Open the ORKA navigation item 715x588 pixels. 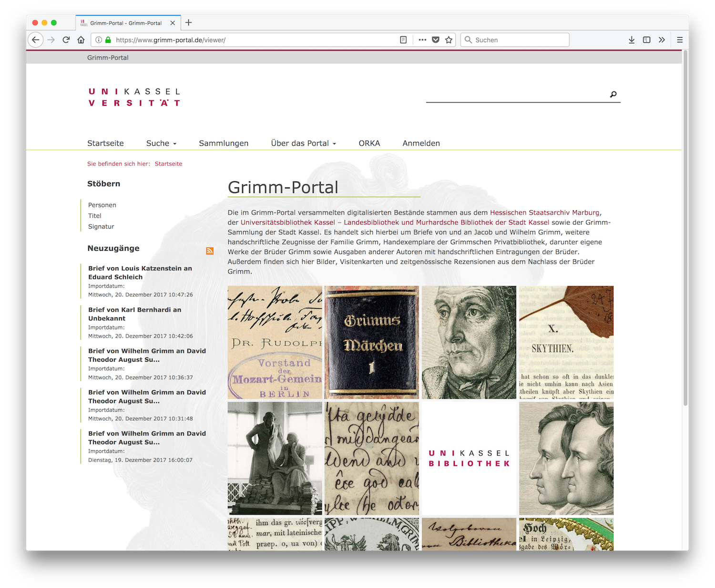pyautogui.click(x=369, y=143)
